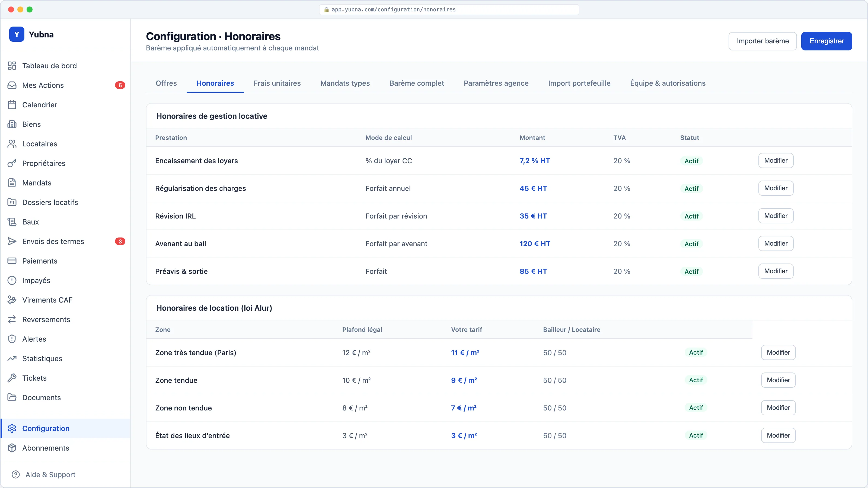Screen dimensions: 868x488
Task: Click the Plafond légal column header
Action: pos(362,330)
